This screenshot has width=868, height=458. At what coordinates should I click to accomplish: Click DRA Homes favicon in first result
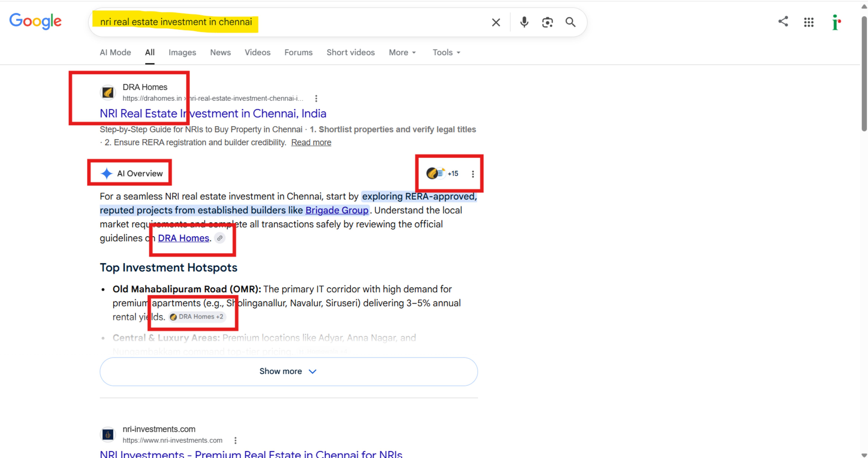tap(108, 93)
